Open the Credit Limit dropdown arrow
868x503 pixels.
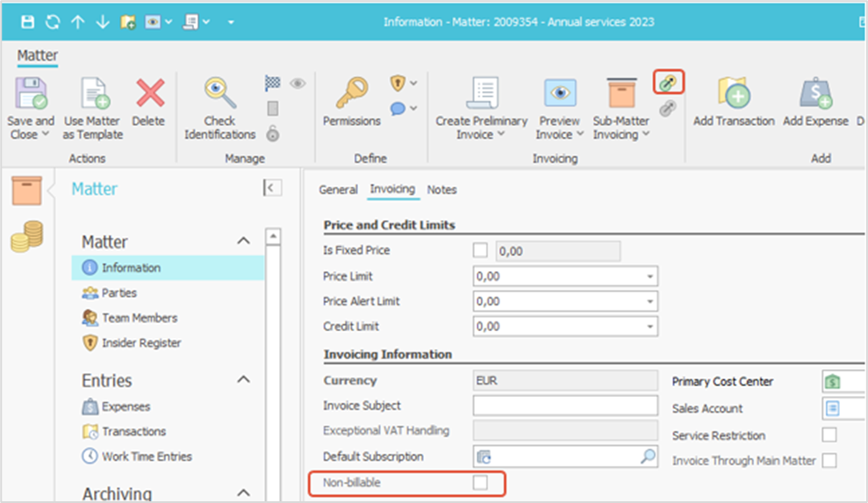649,327
